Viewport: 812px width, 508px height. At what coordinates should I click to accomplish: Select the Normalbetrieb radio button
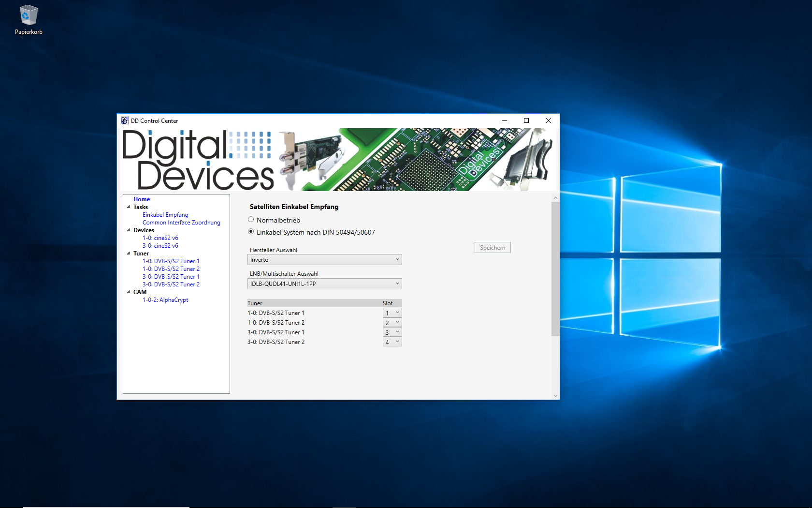(x=251, y=220)
